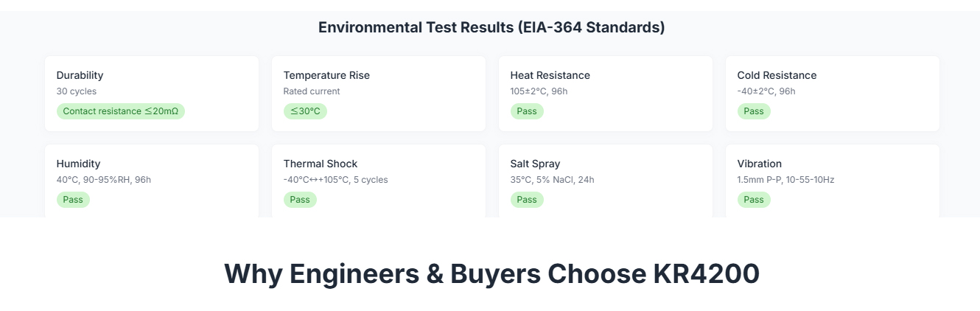
Task: Click the 30 cycles durability text
Action: click(x=77, y=91)
